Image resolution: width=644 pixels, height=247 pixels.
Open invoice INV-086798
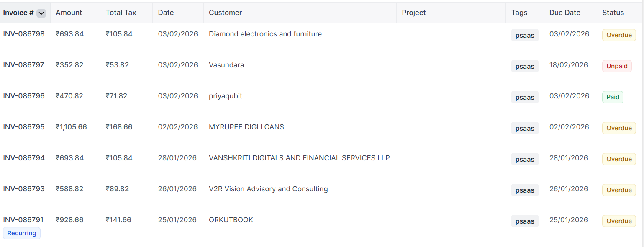24,34
